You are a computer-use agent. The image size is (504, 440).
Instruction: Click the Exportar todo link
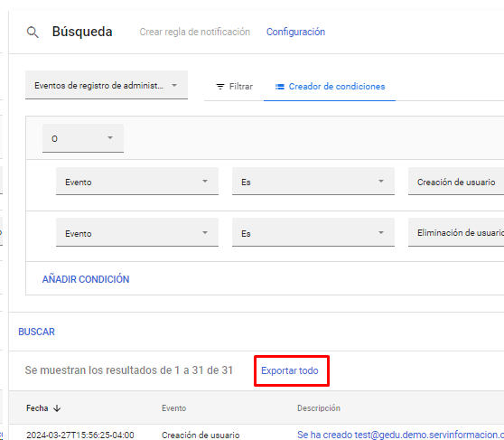[x=290, y=370]
